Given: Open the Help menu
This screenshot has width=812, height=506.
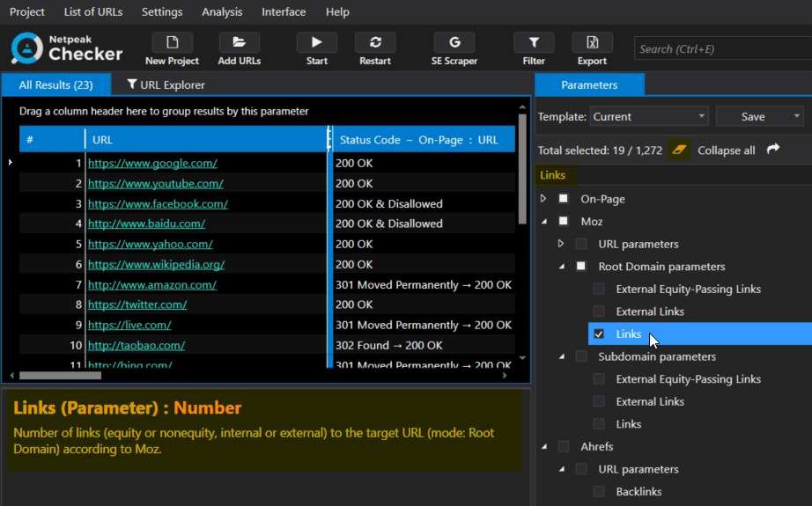Looking at the screenshot, I should pyautogui.click(x=337, y=12).
